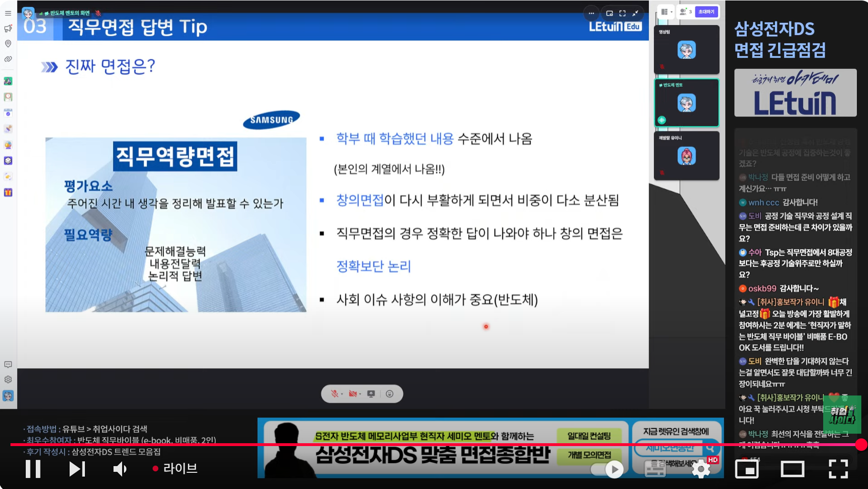The height and width of the screenshot is (489, 868).
Task: Click the red video progress bar
Action: 429,445
